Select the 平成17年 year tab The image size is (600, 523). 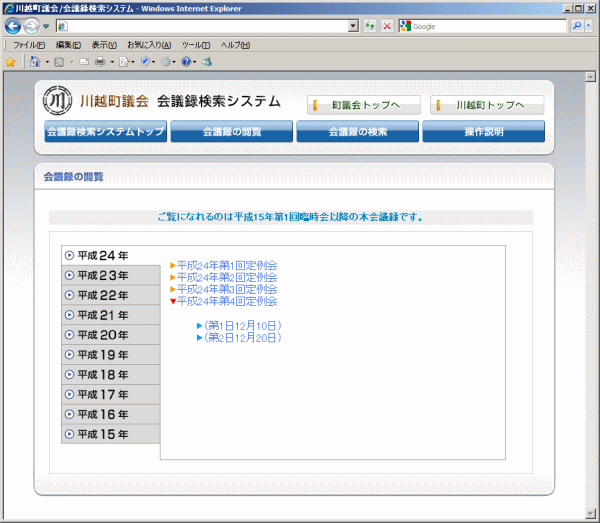111,394
